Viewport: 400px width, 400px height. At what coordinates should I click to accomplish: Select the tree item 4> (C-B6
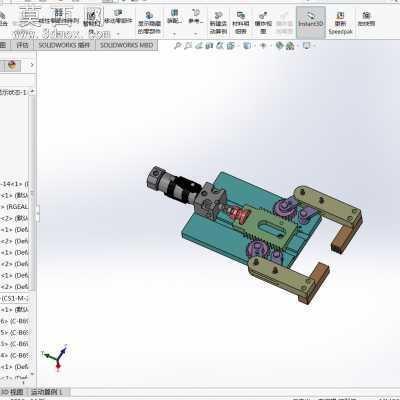click(14, 355)
